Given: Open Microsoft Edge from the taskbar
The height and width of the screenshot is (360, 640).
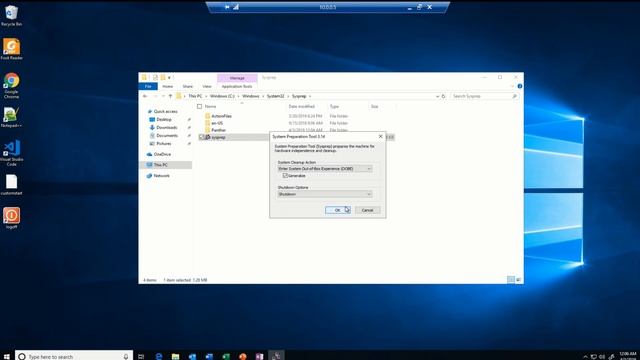Looking at the screenshot, I should 159,356.
